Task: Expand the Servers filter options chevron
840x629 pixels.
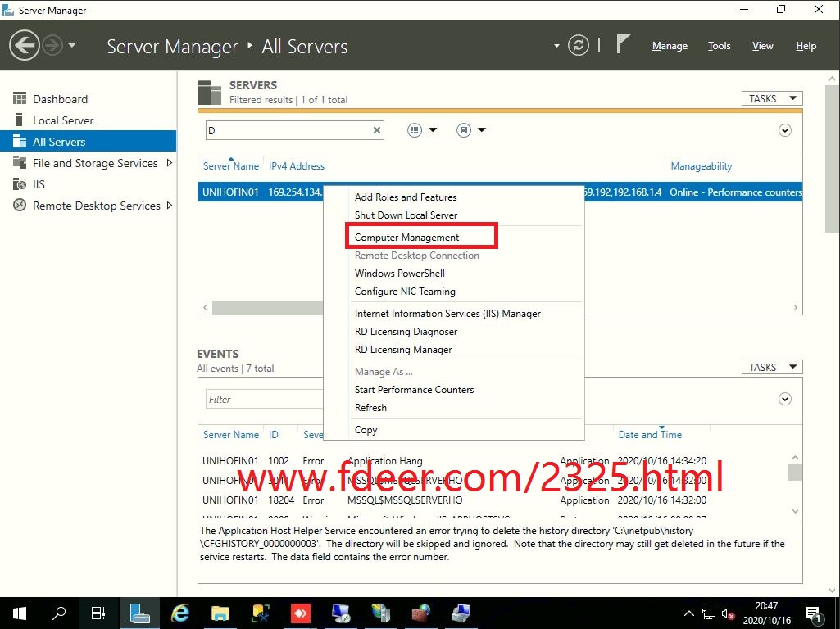Action: pyautogui.click(x=785, y=130)
